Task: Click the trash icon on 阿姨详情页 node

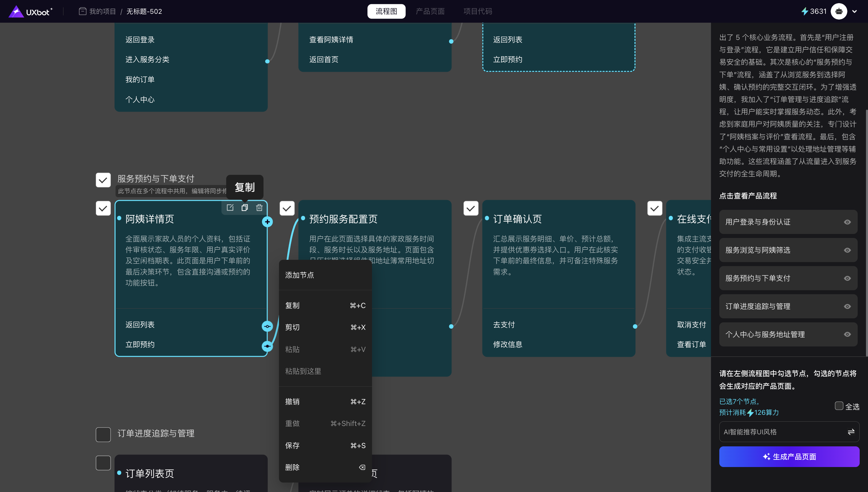Action: point(259,208)
